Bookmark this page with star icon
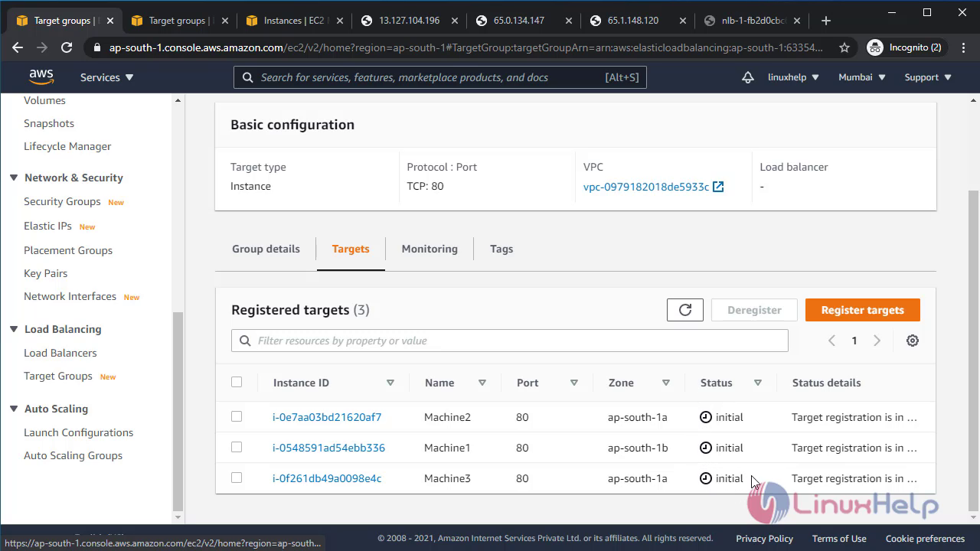980x551 pixels. coord(844,47)
